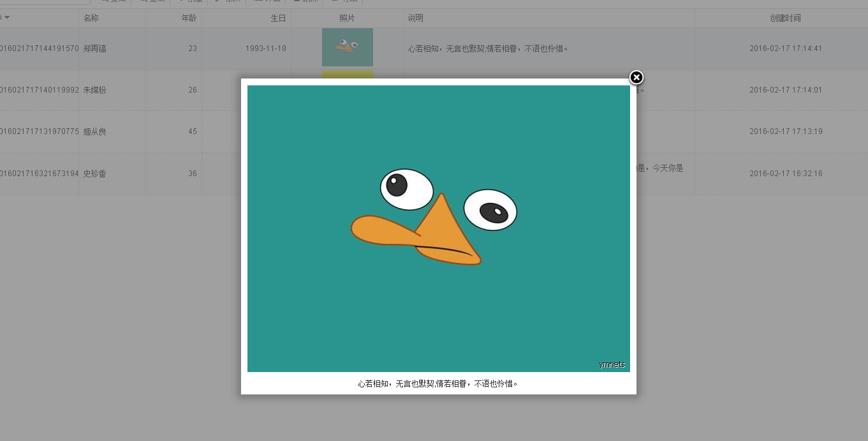Click creation time 2016-02-17 17:14:41
This screenshot has height=441, width=868.
click(786, 49)
